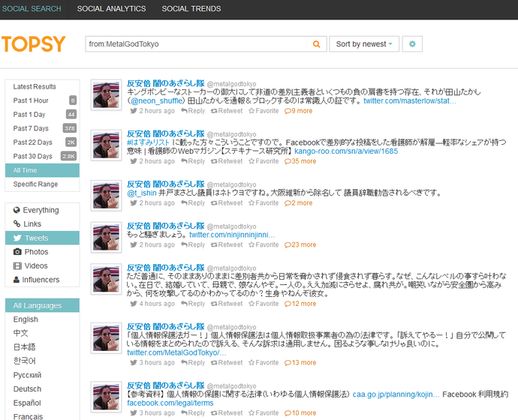
Task: Select the Tweets bird icon filter
Action: coord(42,238)
